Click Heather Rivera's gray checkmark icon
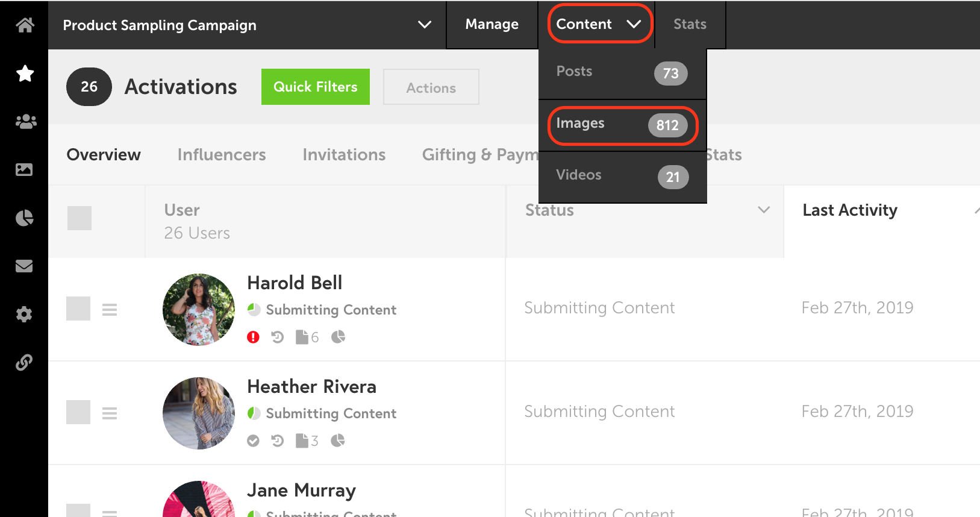 253,440
